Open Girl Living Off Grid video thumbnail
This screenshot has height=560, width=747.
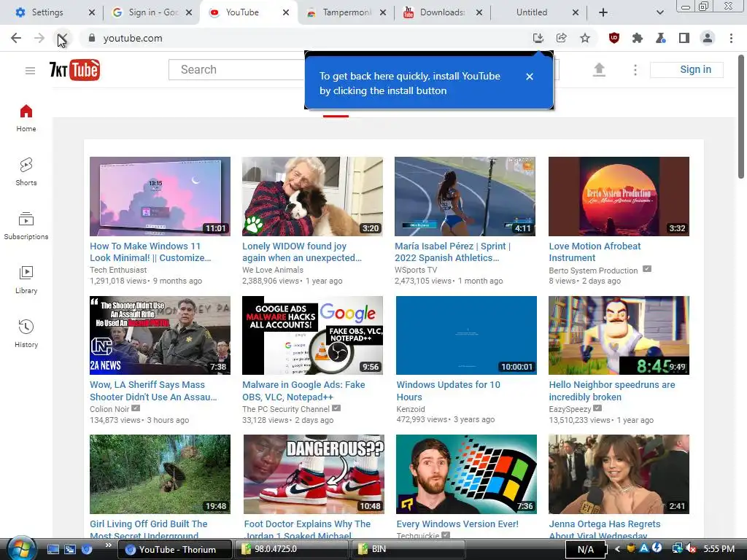click(x=160, y=474)
